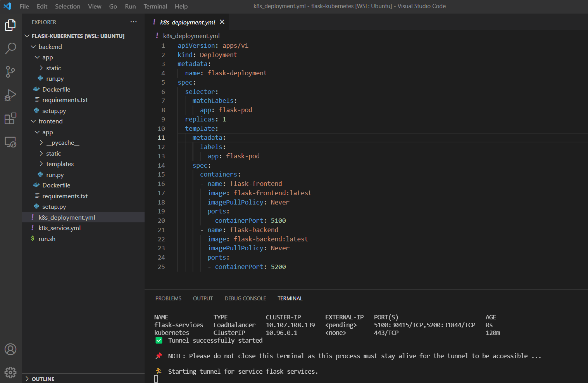The image size is (588, 383).
Task: Click 'flask-frontend:latest' image value
Action: coord(272,193)
